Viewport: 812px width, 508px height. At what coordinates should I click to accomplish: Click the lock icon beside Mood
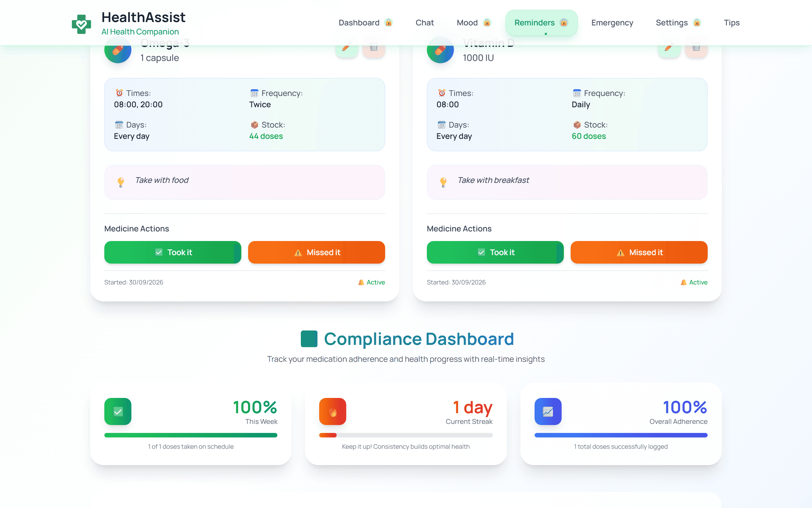[x=487, y=23]
